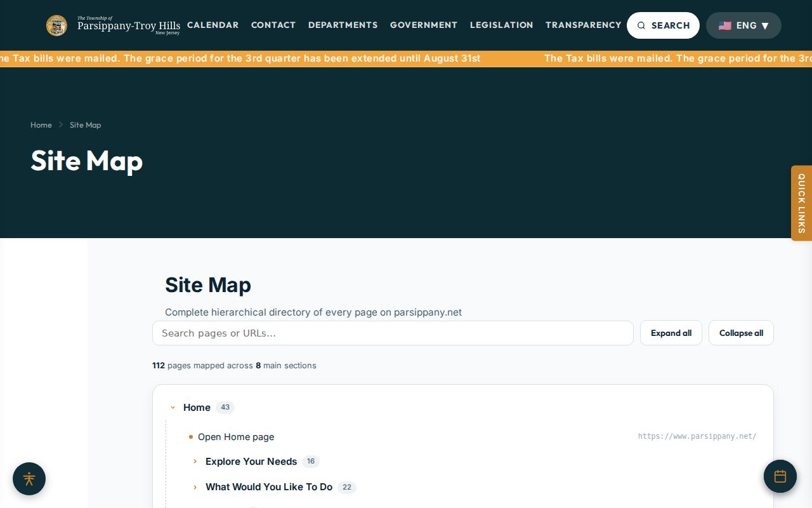Viewport: 812px width, 508px height.
Task: Click the 43 count badge beside Home
Action: [225, 408]
